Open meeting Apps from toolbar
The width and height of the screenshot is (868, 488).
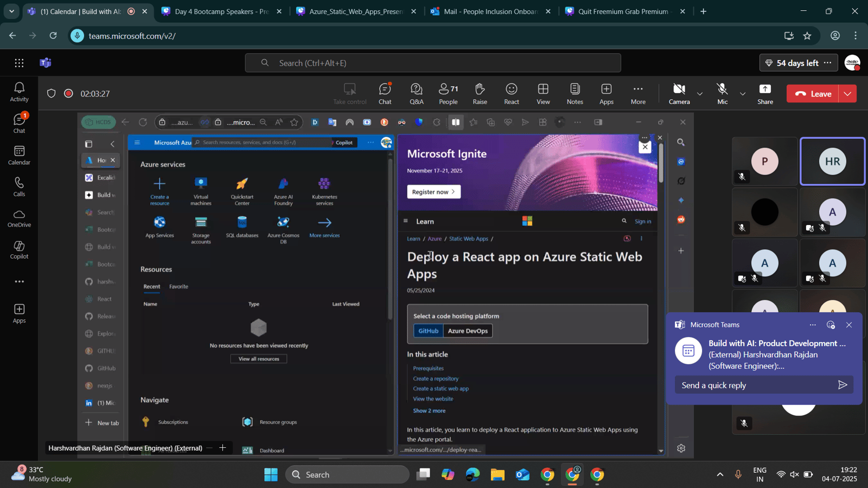pyautogui.click(x=607, y=94)
